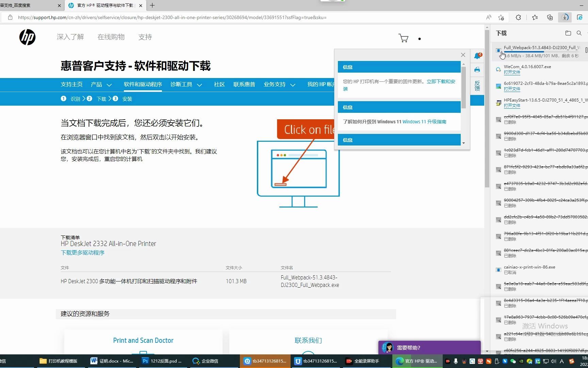Click the 下载更多驱动程序 link
Viewport: 588px width, 368px height.
(82, 253)
